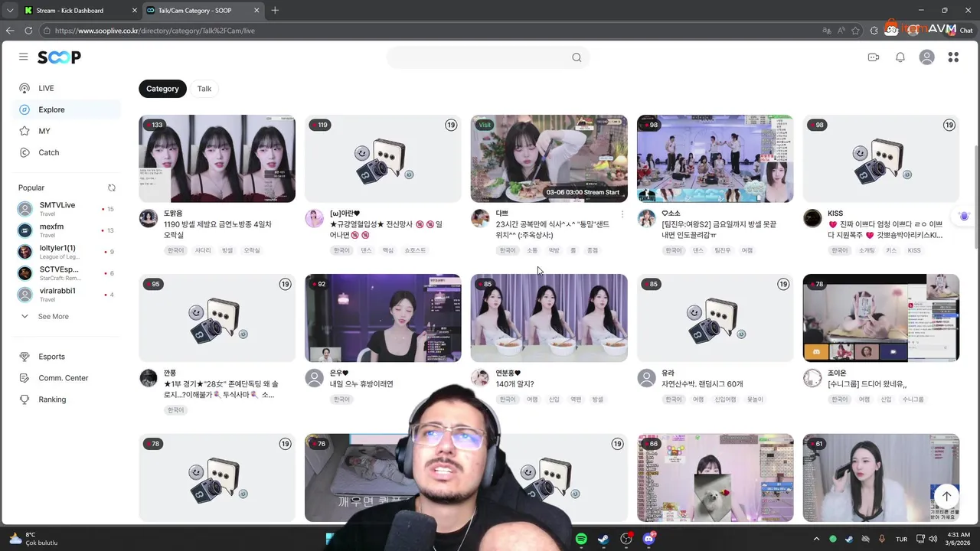
Task: Open the broadcast camera icon in header
Action: point(874,57)
